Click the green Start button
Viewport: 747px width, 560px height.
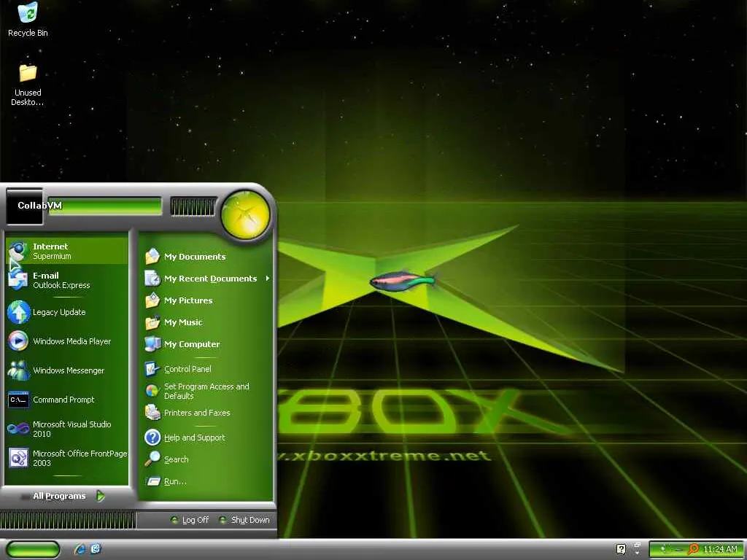point(33,550)
